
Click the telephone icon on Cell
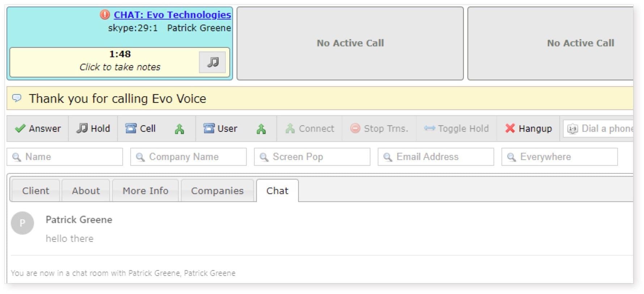coord(131,129)
